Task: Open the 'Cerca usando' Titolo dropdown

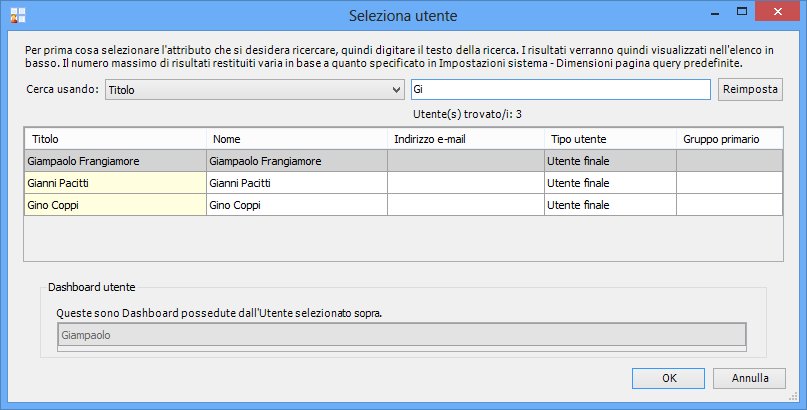Action: (x=253, y=90)
